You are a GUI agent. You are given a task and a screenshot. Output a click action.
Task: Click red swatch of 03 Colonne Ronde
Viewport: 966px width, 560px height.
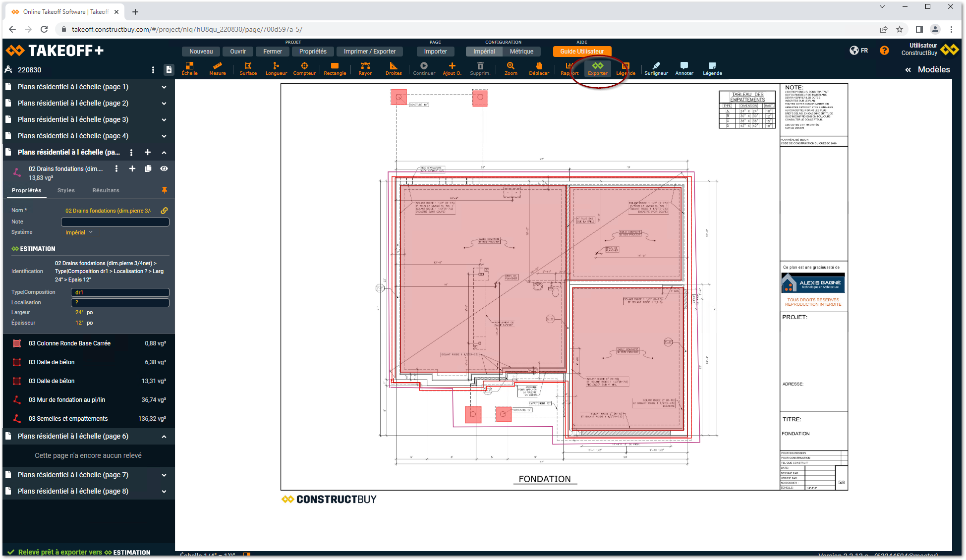(x=17, y=343)
